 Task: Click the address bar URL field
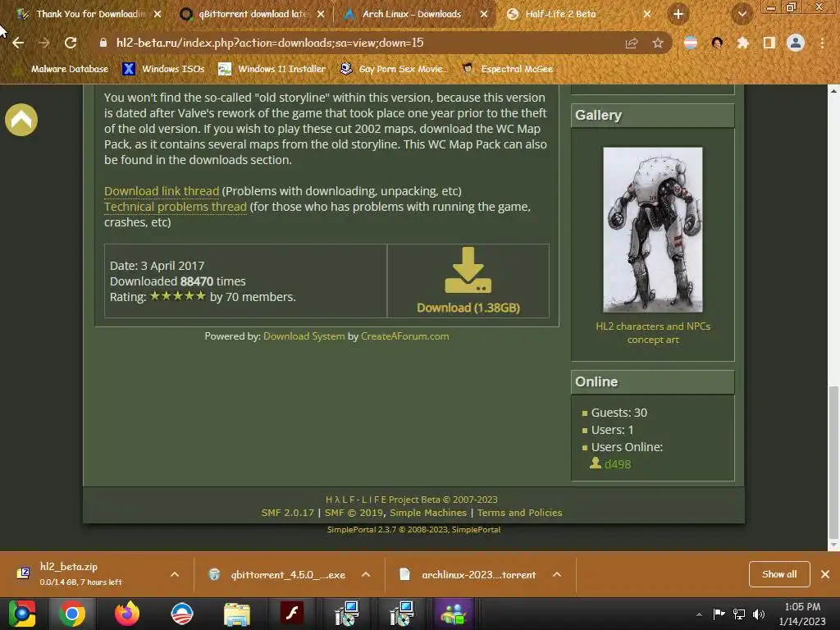point(354,43)
